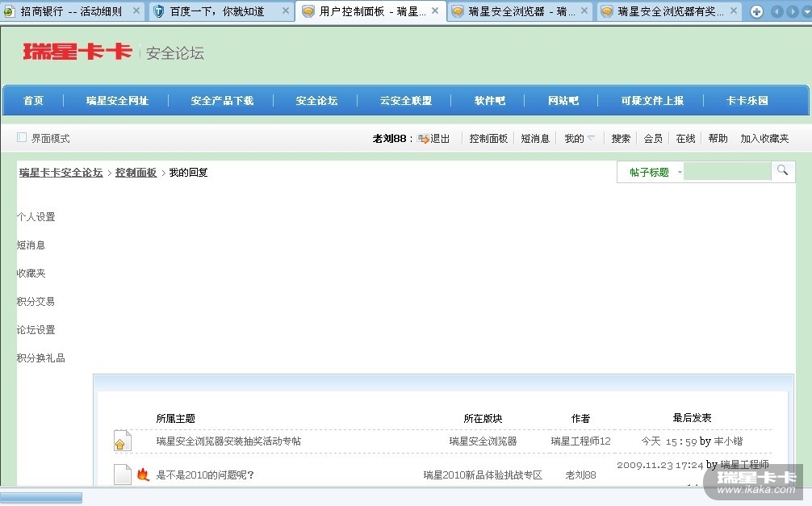The image size is (812, 506).
Task: Click the 瑞星卡卡 logo in header
Action: coord(77,52)
